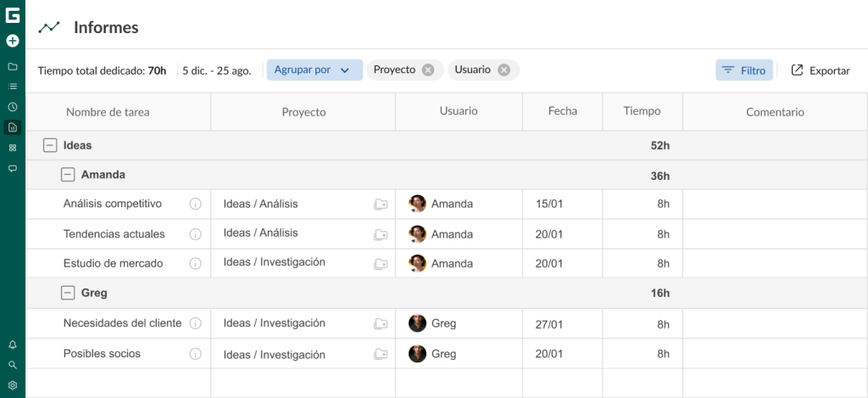Viewport: 868px width, 398px height.
Task: Select the Necesidades del cliente task name
Action: point(122,323)
